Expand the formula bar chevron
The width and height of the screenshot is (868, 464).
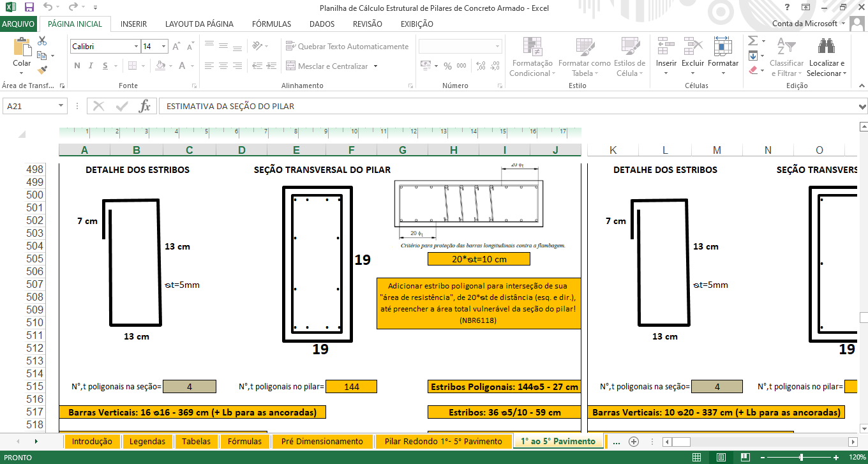click(x=862, y=106)
